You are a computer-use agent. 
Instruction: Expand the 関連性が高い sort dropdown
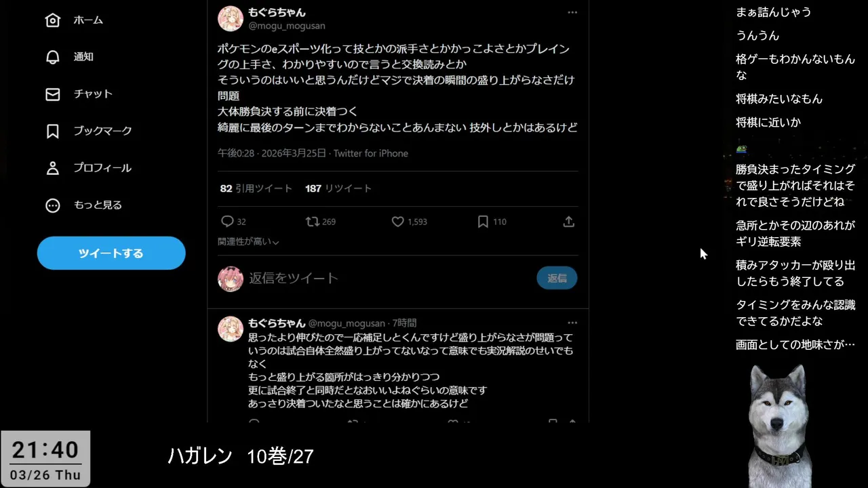coord(248,241)
